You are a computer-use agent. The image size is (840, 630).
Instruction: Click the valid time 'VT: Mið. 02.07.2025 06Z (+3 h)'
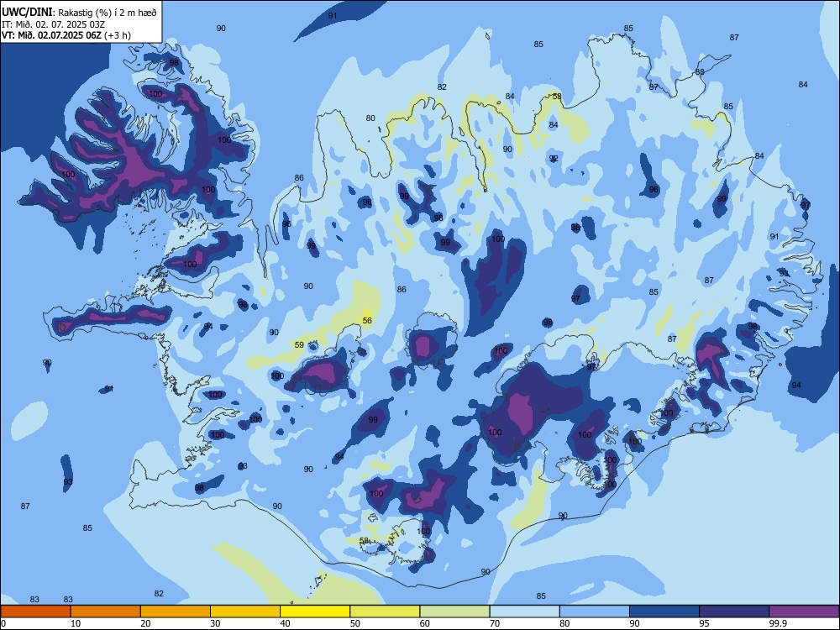(x=66, y=35)
